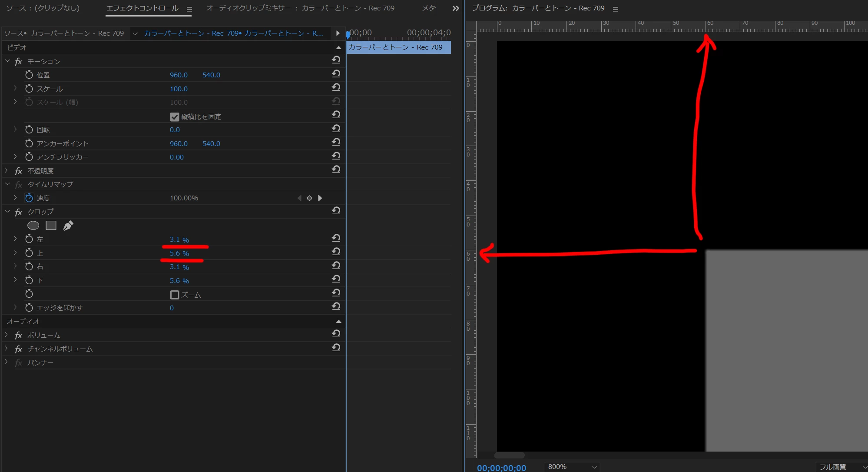Screen dimensions: 868x472
Task: Toggle animation stopwatch for 回転
Action: (x=29, y=130)
